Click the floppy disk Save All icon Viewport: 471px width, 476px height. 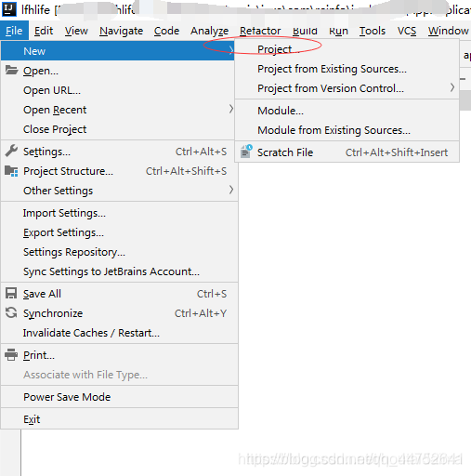click(x=11, y=293)
